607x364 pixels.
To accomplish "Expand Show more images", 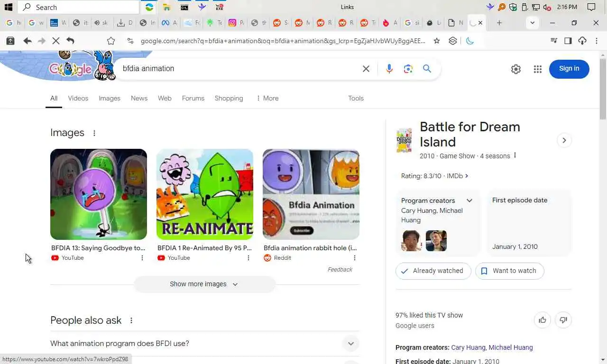I will pos(204,284).
